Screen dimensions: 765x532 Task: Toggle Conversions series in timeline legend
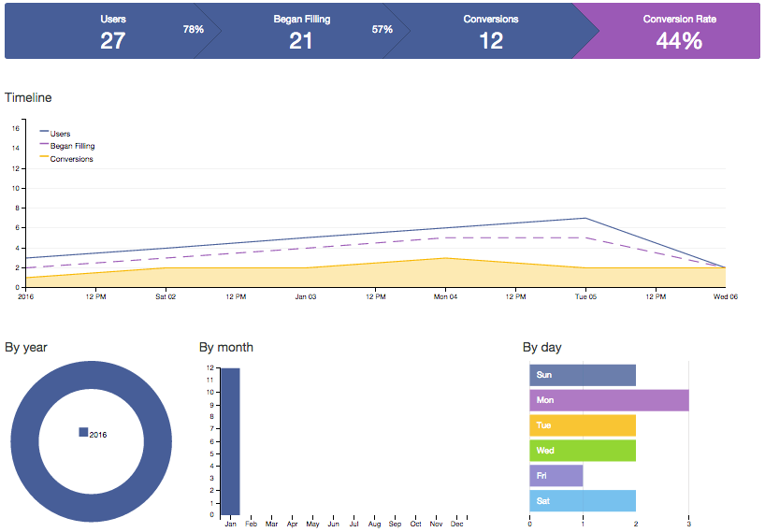tap(71, 159)
